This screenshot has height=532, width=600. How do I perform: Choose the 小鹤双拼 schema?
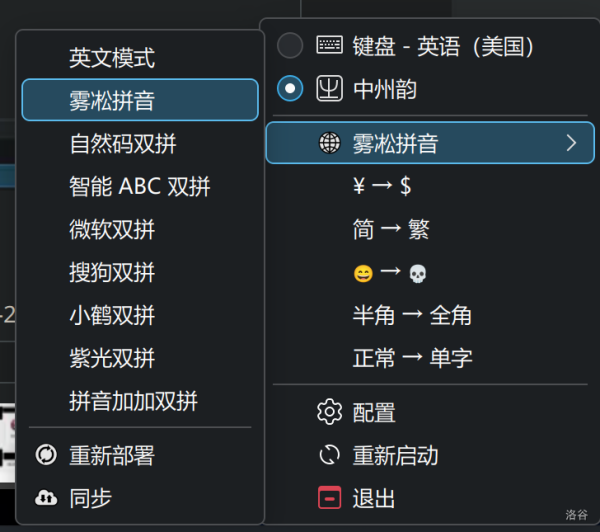pyautogui.click(x=112, y=315)
